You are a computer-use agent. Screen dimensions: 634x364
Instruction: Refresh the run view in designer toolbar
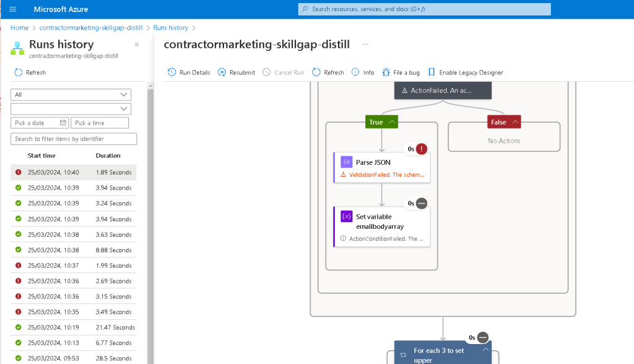(x=328, y=73)
